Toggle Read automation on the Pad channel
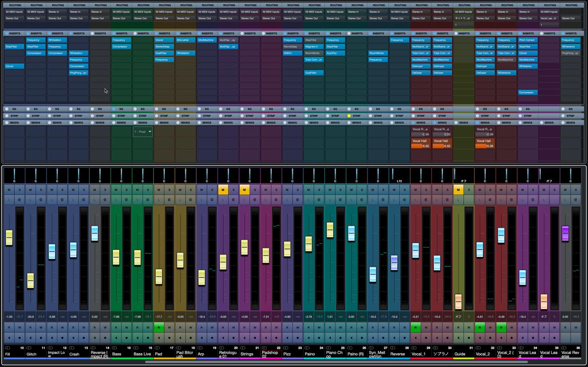The width and height of the screenshot is (588, 367). (x=159, y=328)
